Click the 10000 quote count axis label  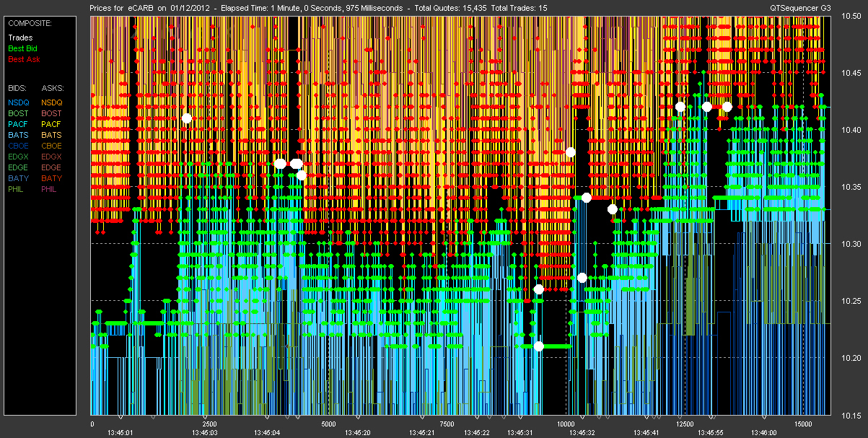coord(566,424)
